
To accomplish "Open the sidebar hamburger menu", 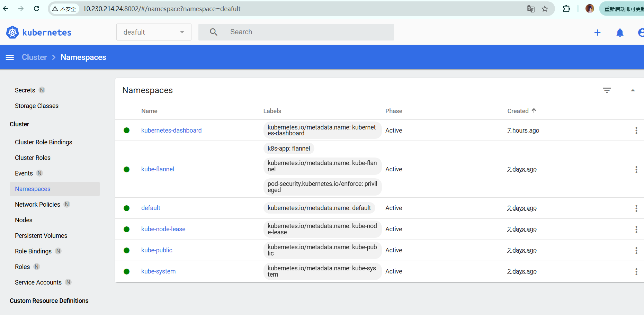I will [10, 57].
